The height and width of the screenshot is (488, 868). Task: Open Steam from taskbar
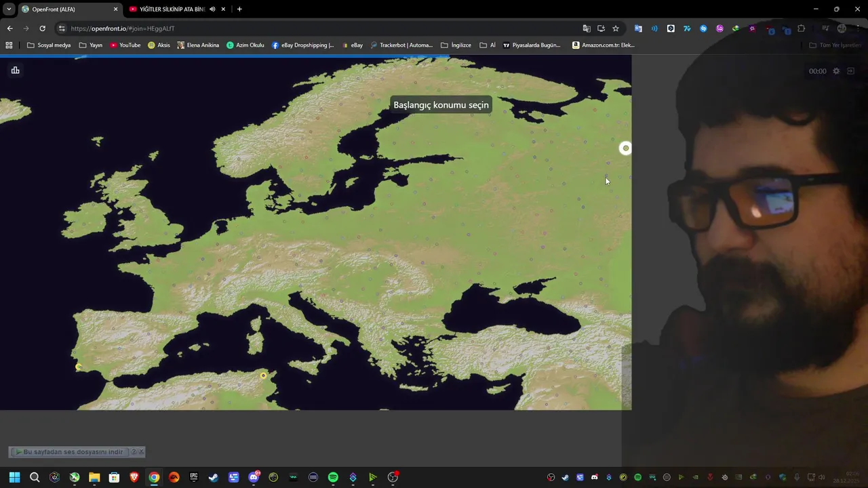tap(214, 477)
